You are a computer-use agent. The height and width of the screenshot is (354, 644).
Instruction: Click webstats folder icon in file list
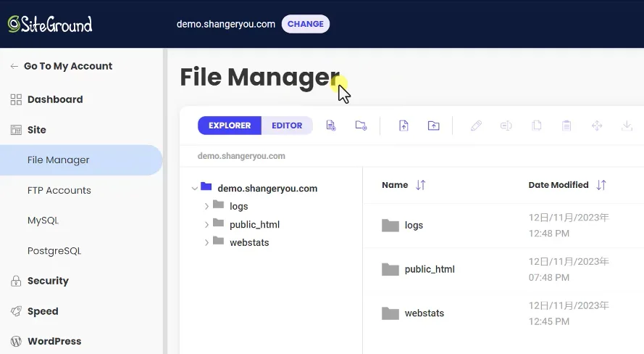coord(390,313)
